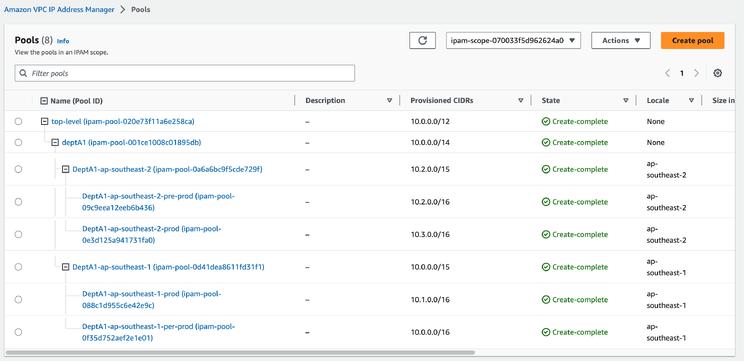Open DeptA1-ap-southeast-1-prod pool link
Screen dimensions: 744x361
pos(152,299)
